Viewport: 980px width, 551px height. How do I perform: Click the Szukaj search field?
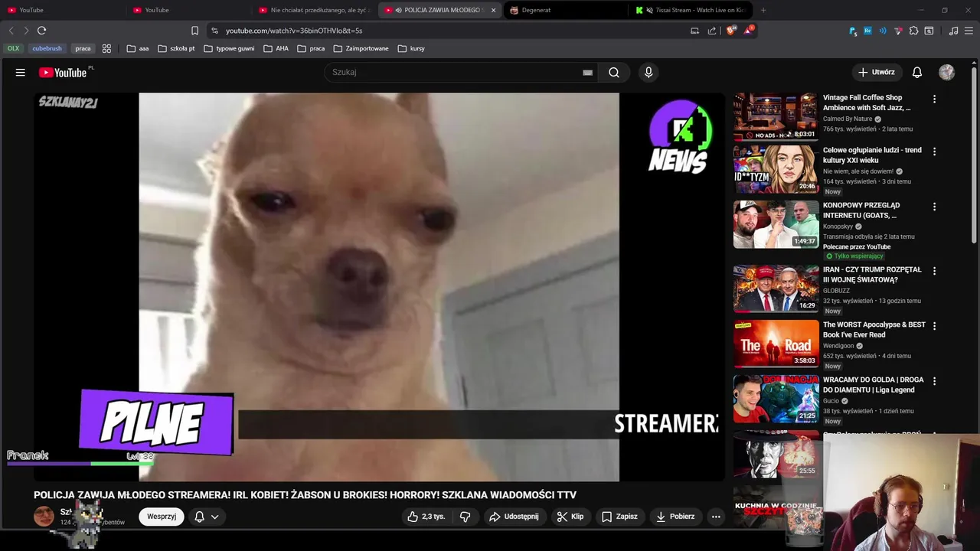click(456, 72)
